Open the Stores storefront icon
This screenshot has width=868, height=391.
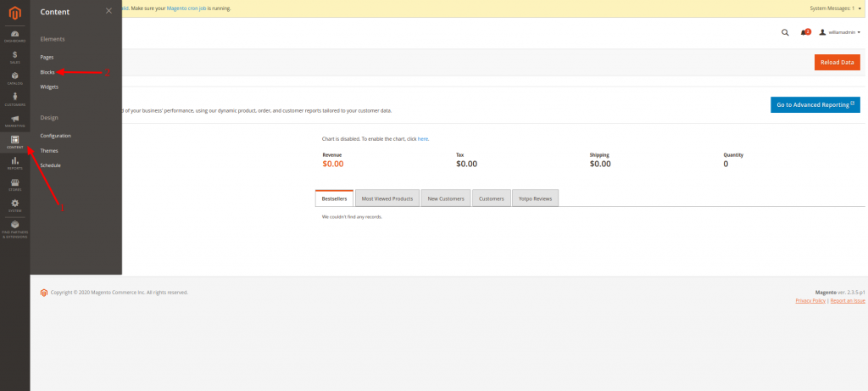[14, 183]
